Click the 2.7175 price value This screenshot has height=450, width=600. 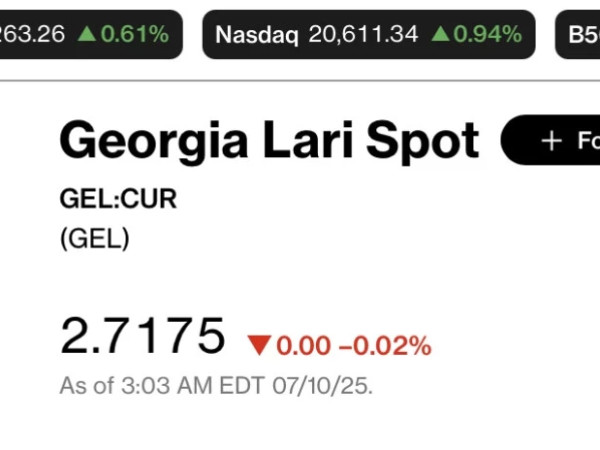coord(142,336)
